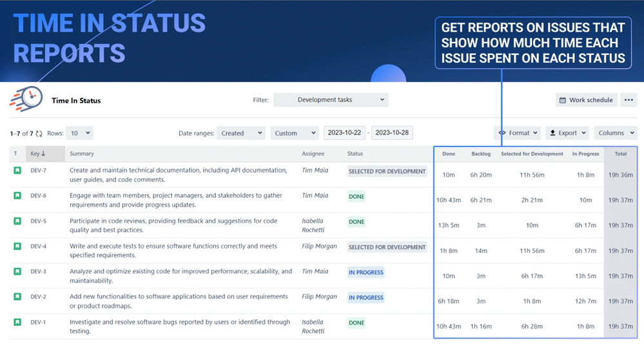
Task: Expand the Format dropdown
Action: click(x=518, y=133)
